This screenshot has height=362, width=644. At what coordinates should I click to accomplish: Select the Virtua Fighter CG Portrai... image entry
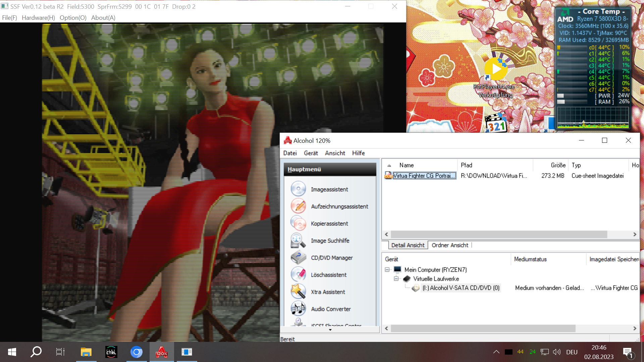point(424,176)
